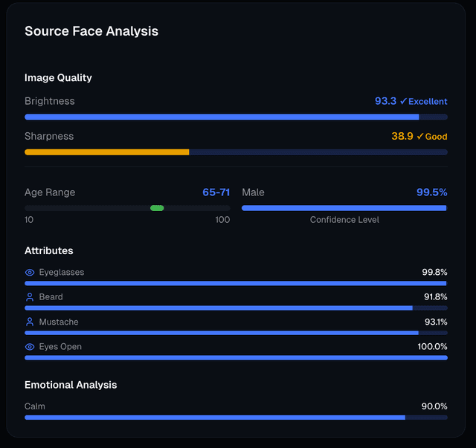The image size is (476, 448).
Task: Click the Good sharpness rating badge
Action: [x=432, y=137]
